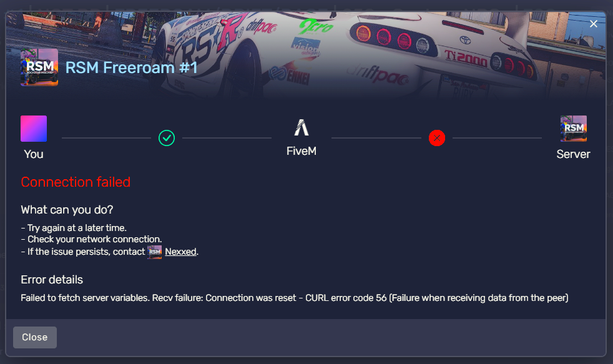The height and width of the screenshot is (364, 613).
Task: Click the Server label under avatar
Action: point(573,154)
